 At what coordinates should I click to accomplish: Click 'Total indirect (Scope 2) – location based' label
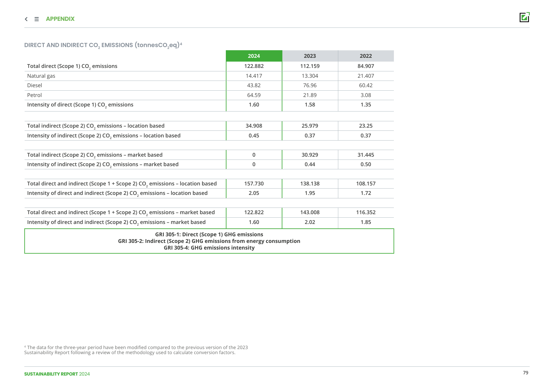point(96,126)
